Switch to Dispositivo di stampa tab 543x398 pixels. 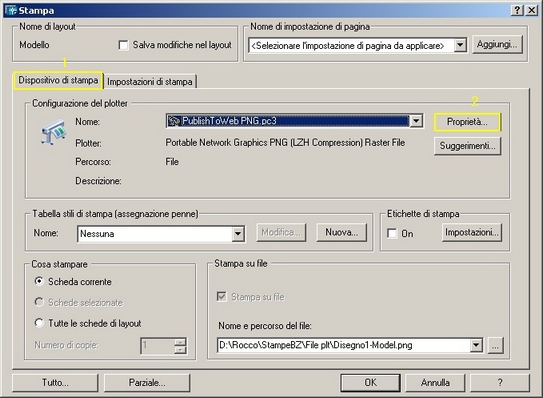[58, 80]
